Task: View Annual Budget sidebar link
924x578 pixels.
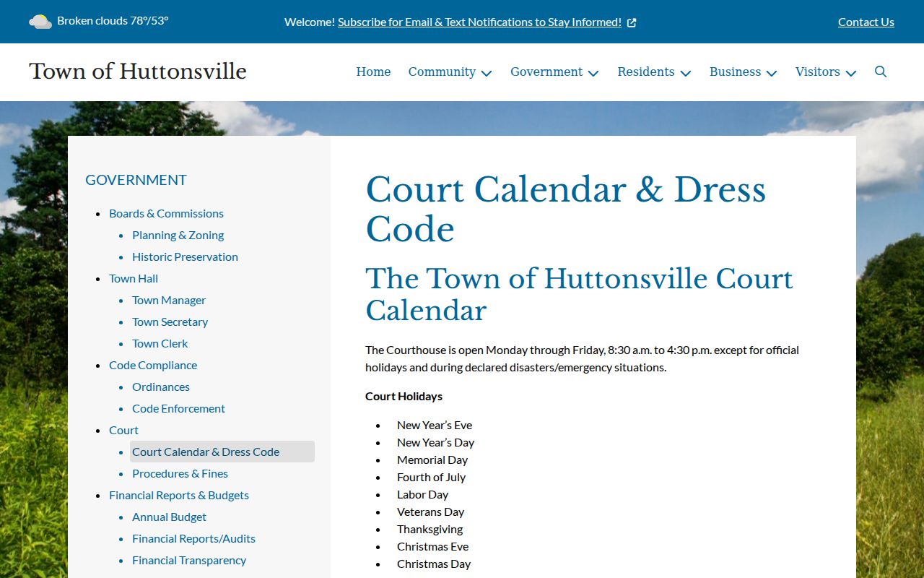Action: point(169,517)
